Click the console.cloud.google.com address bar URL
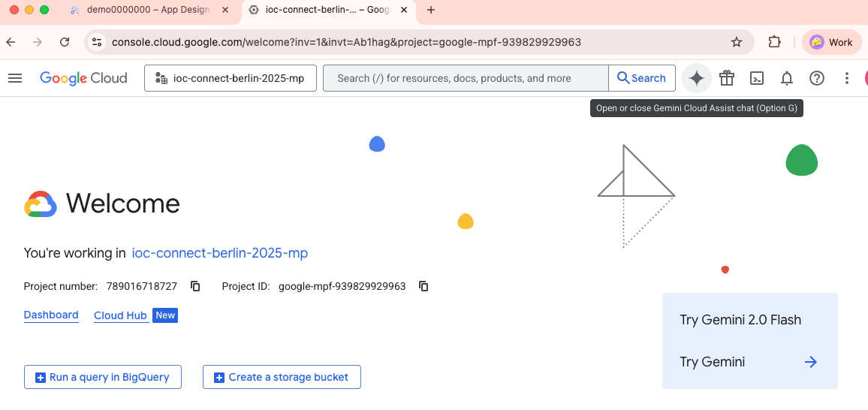This screenshot has height=410, width=868. pos(347,42)
